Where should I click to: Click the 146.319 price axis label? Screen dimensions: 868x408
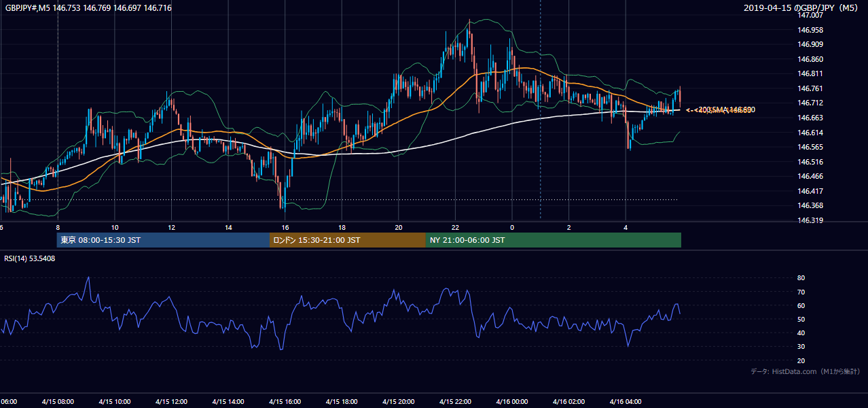click(x=810, y=220)
